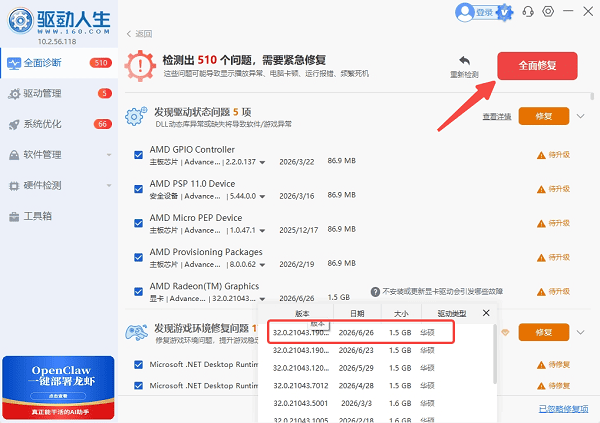Click the warning icon for AMD GPIO Controller
This screenshot has width=600, height=423.
click(x=541, y=155)
